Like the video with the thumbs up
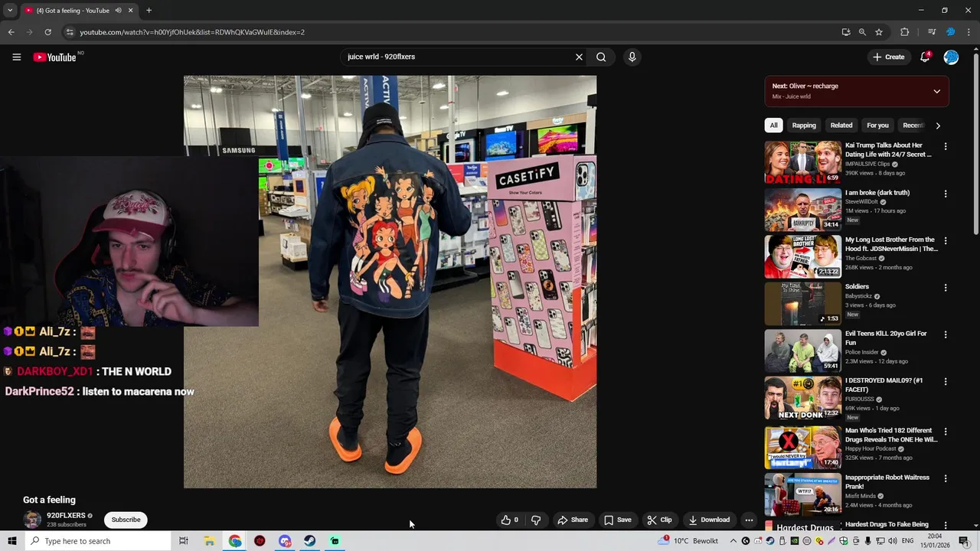 click(510, 520)
